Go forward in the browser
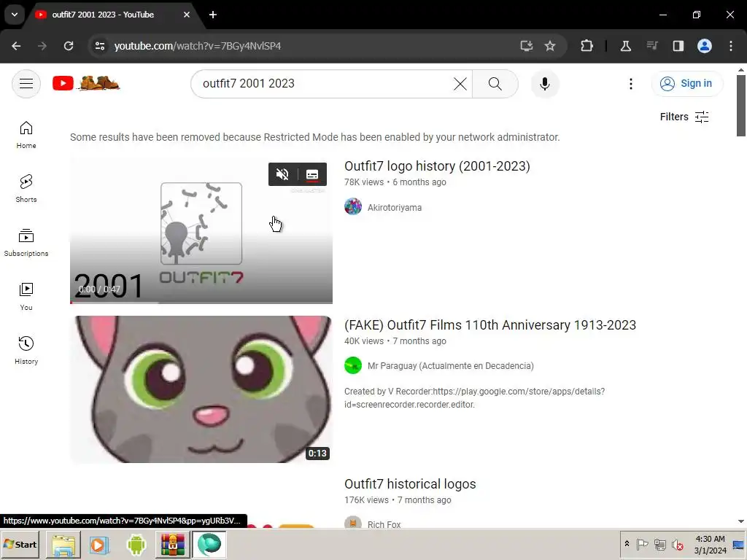747x560 pixels. (42, 46)
